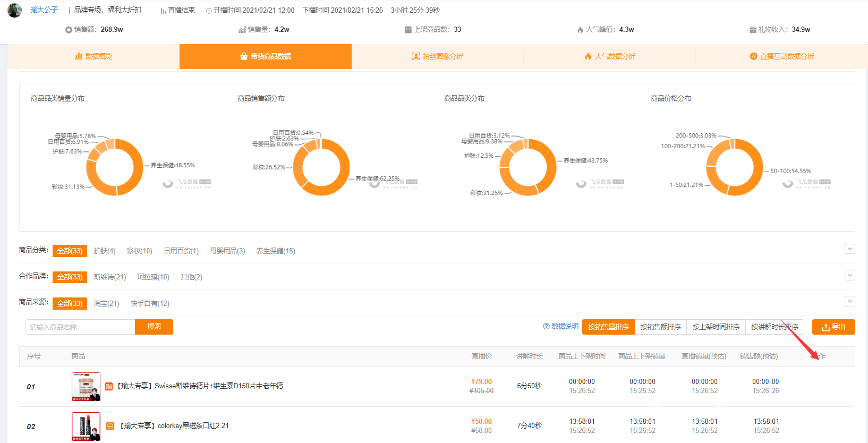
Task: Filter source by 快手自有(12)
Action: coord(150,303)
